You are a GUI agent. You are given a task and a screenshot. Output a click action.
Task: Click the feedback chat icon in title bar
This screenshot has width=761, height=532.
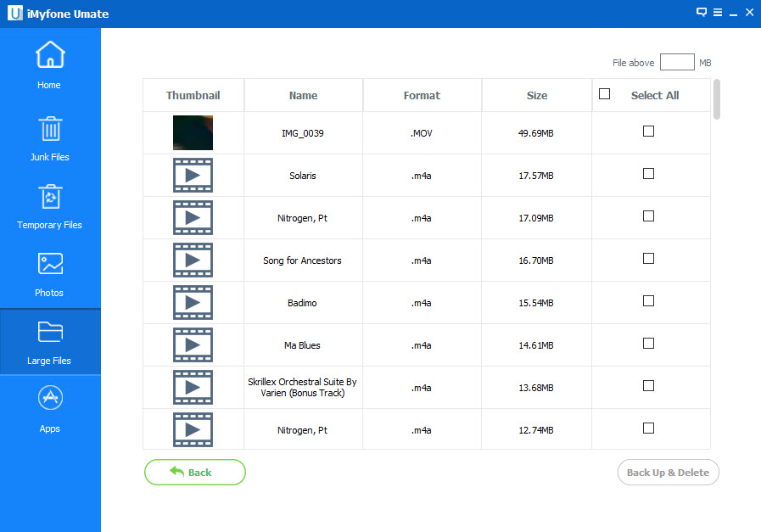[x=702, y=13]
